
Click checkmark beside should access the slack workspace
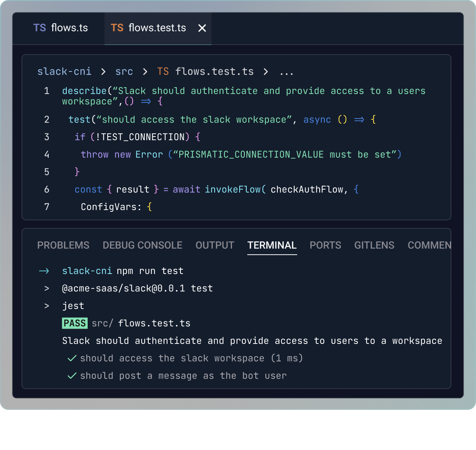pyautogui.click(x=72, y=358)
